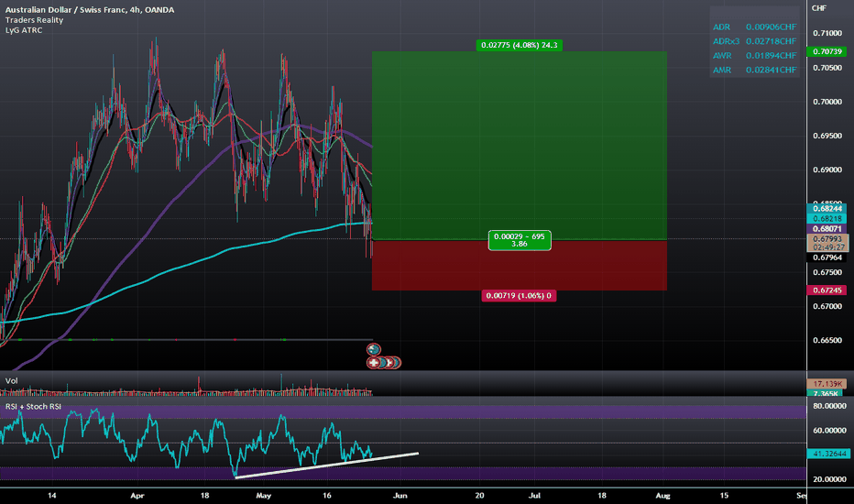Click the 20.00000 RSI axis label
854x504 pixels.
pos(829,479)
